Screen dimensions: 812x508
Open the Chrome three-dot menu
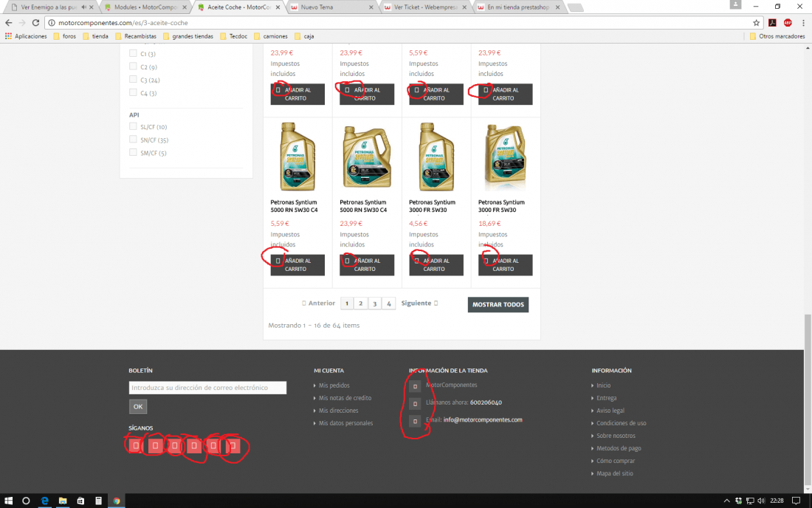(x=803, y=23)
